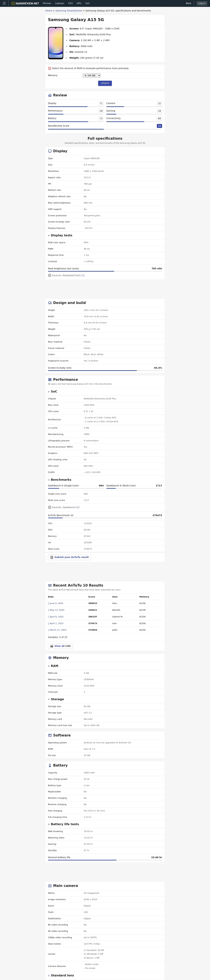
Task: Click the info icon beside RAM notice
Action: pos(50,68)
